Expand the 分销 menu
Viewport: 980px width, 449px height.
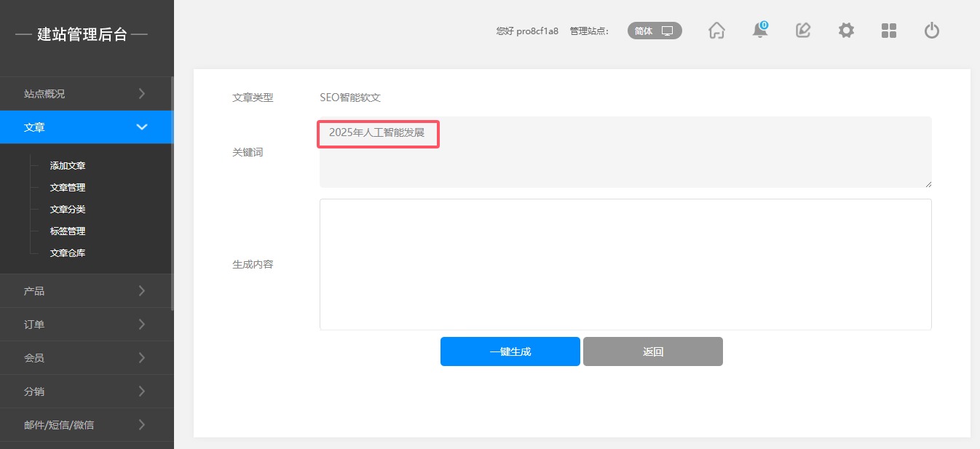[x=86, y=392]
